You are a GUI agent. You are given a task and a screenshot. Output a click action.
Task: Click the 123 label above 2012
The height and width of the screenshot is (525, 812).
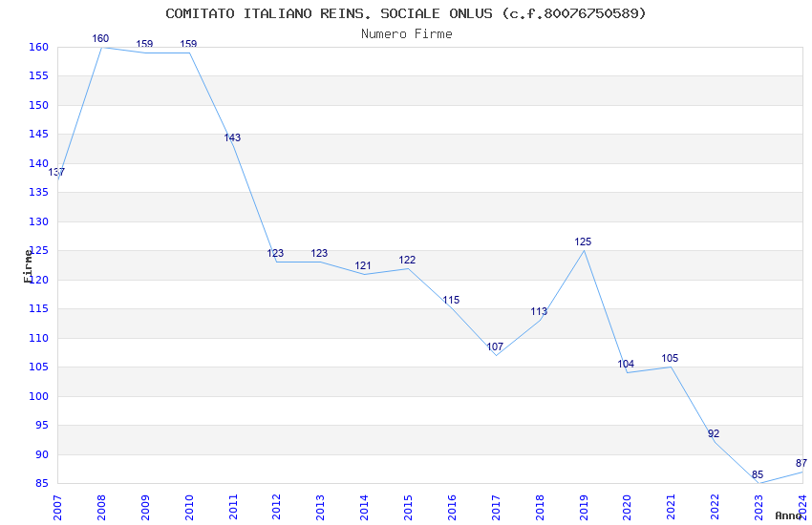(275, 254)
